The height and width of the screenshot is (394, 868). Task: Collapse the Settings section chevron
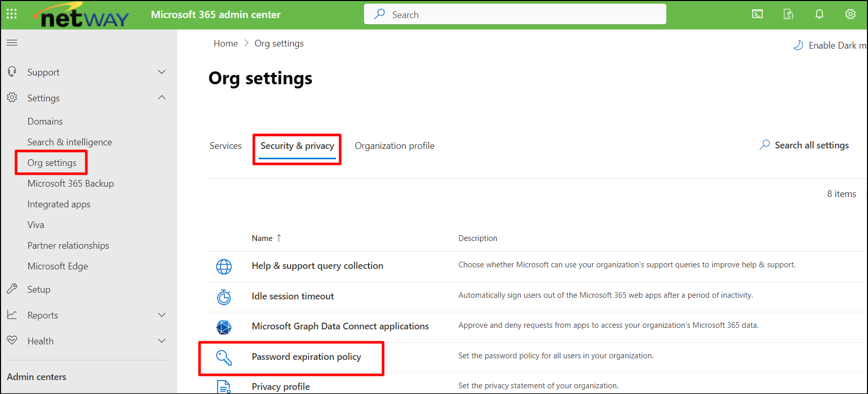point(162,98)
